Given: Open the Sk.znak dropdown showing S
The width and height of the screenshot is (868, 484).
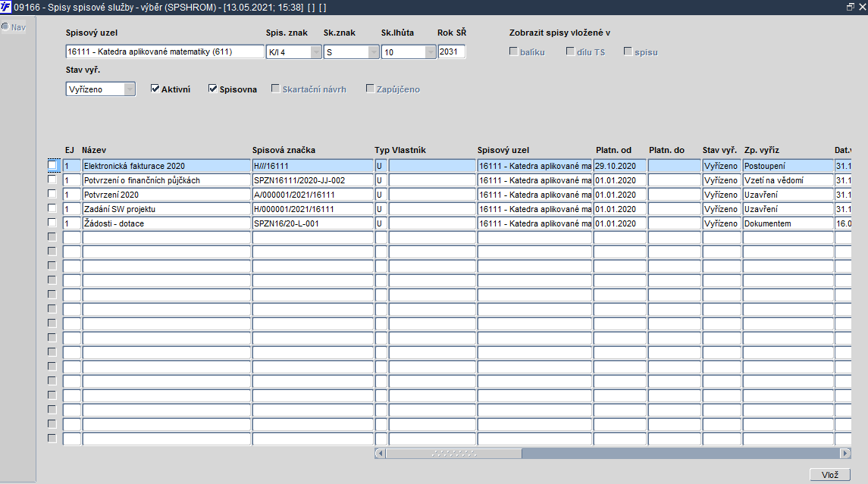Looking at the screenshot, I should pyautogui.click(x=373, y=52).
